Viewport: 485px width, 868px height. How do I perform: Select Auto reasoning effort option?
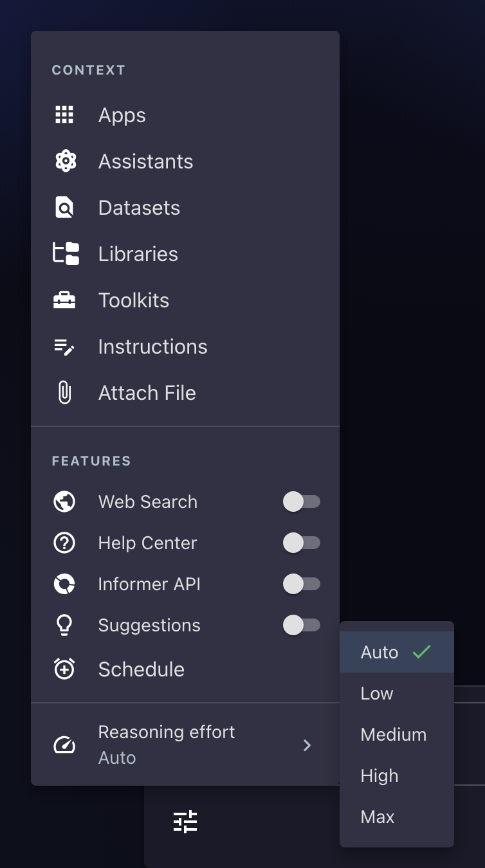pyautogui.click(x=397, y=652)
